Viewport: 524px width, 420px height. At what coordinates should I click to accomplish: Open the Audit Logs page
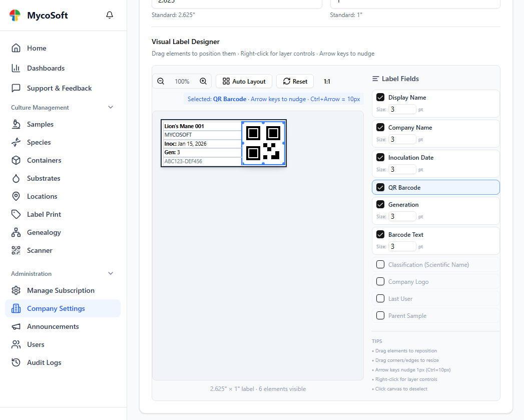(x=44, y=362)
